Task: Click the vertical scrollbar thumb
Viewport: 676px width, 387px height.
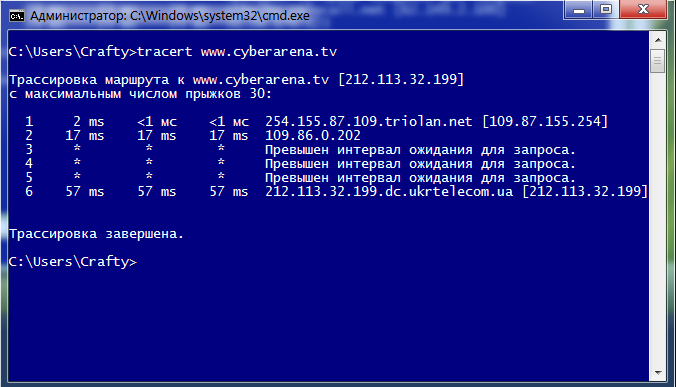Action: click(x=657, y=61)
